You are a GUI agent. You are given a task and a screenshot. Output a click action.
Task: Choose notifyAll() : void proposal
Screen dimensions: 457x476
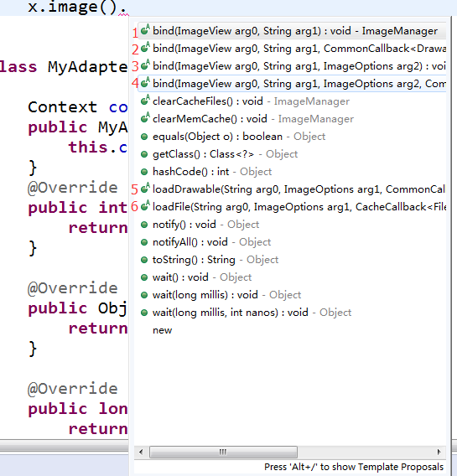293,242
